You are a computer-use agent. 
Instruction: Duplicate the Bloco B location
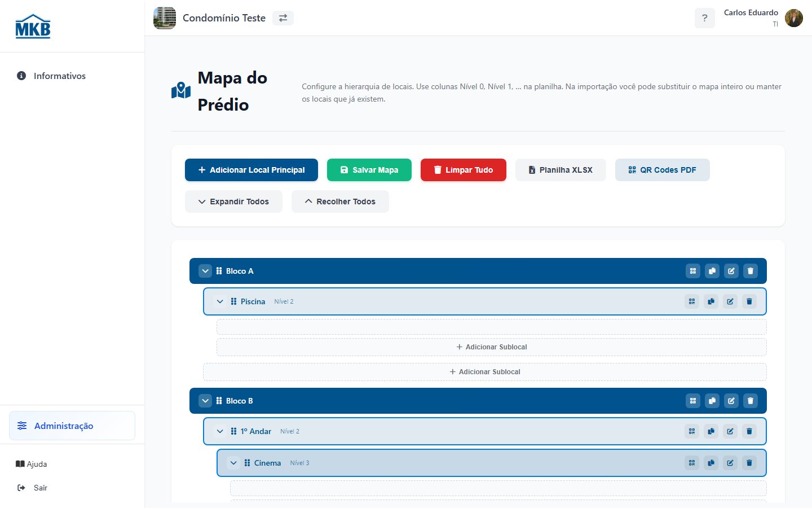click(712, 401)
